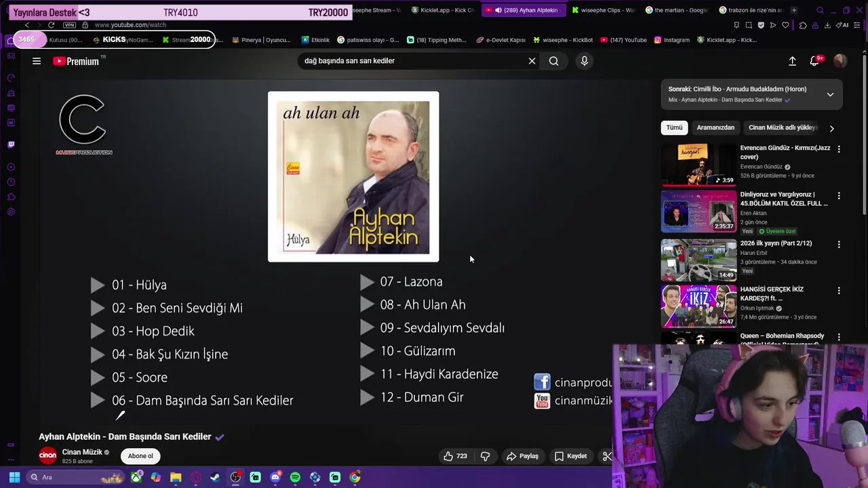Viewport: 868px width, 488px height.
Task: Select the Tümü filter chip
Action: [674, 127]
